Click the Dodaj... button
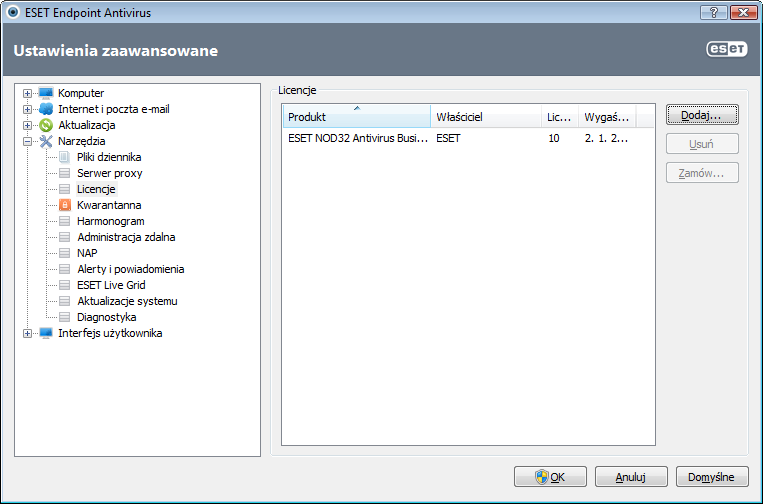The image size is (763, 504). [702, 115]
